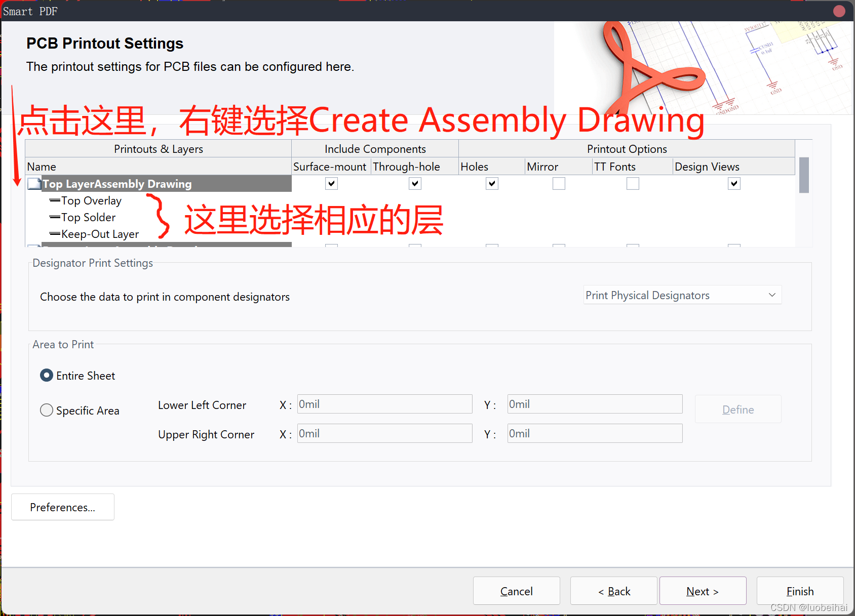Click the vertical scrollbar of the printouts list
Image resolution: width=855 pixels, height=616 pixels.
804,176
